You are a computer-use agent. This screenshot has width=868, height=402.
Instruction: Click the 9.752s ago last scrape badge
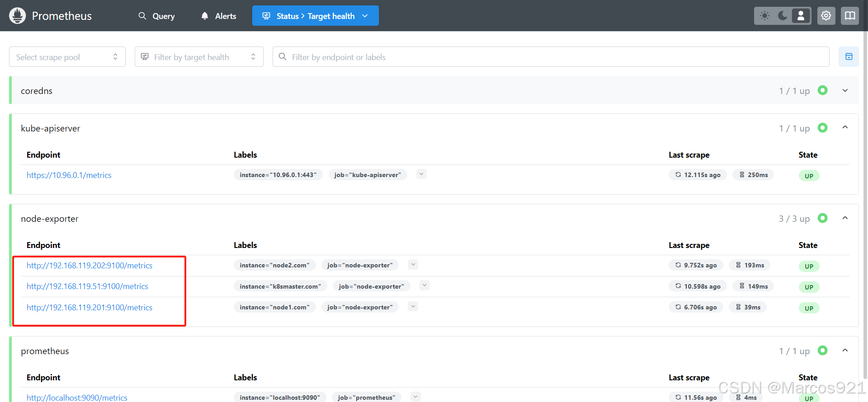click(696, 265)
